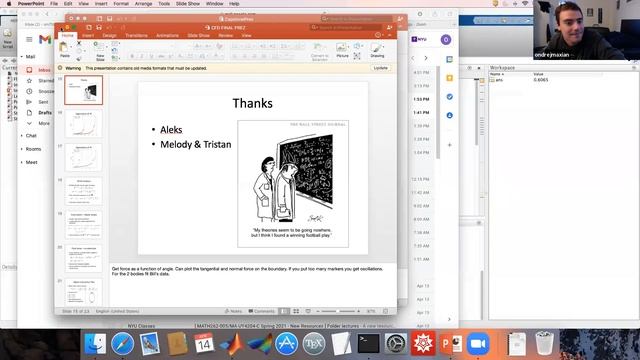Click the Update button in warning bar

(x=380, y=68)
